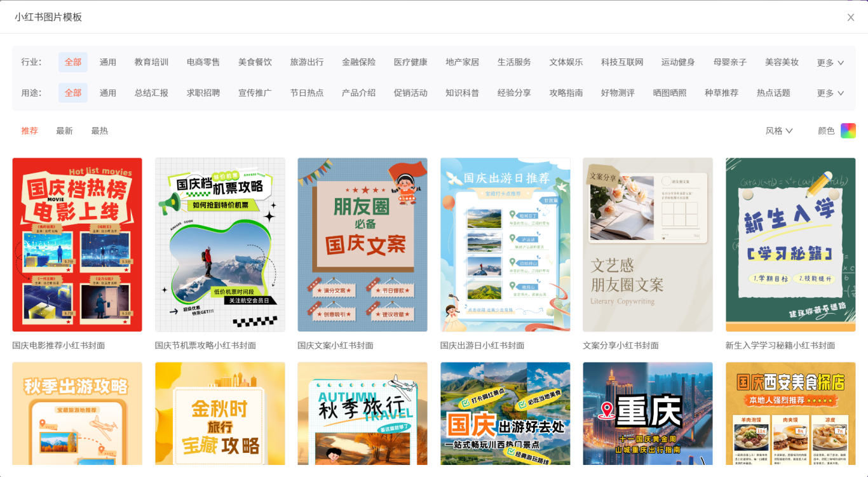Click the 国庆出游日小红书封面 title link
This screenshot has height=477, width=868.
pyautogui.click(x=482, y=346)
